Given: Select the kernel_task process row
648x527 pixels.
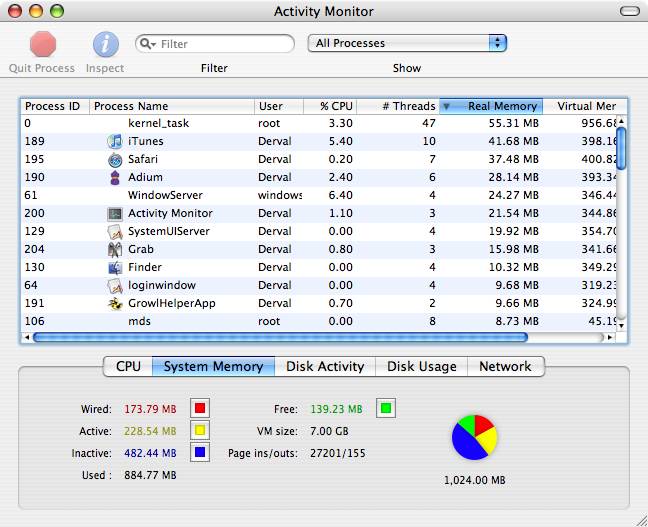Looking at the screenshot, I should click(x=318, y=123).
